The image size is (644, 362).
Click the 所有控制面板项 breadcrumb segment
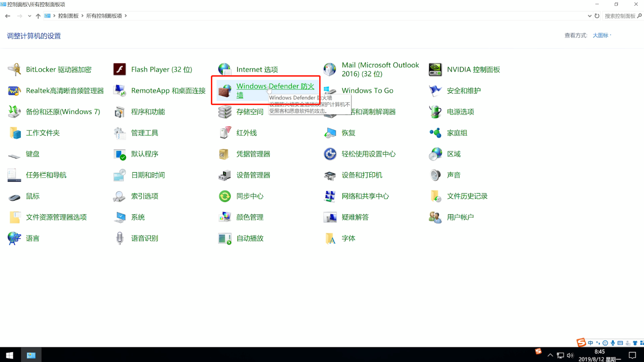tap(104, 16)
